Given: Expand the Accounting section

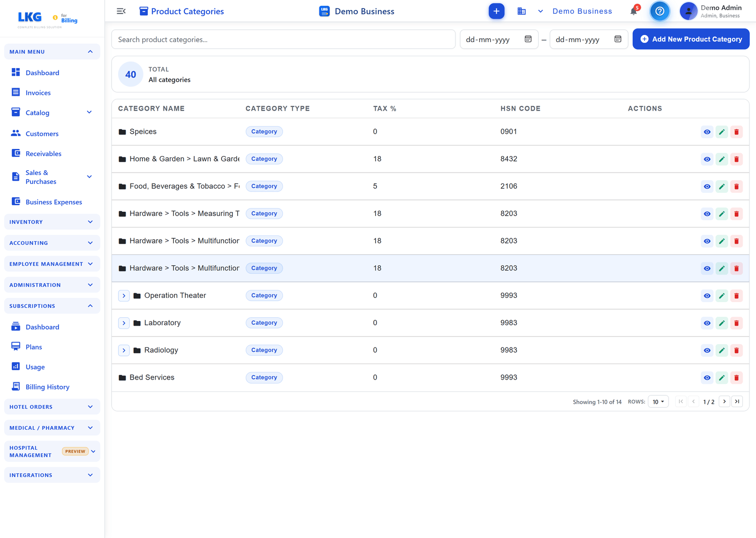Looking at the screenshot, I should pyautogui.click(x=52, y=243).
